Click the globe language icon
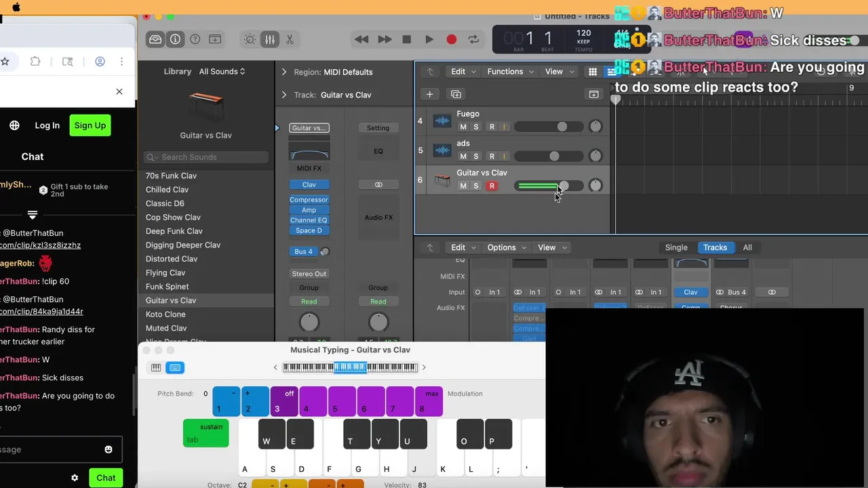 14,125
